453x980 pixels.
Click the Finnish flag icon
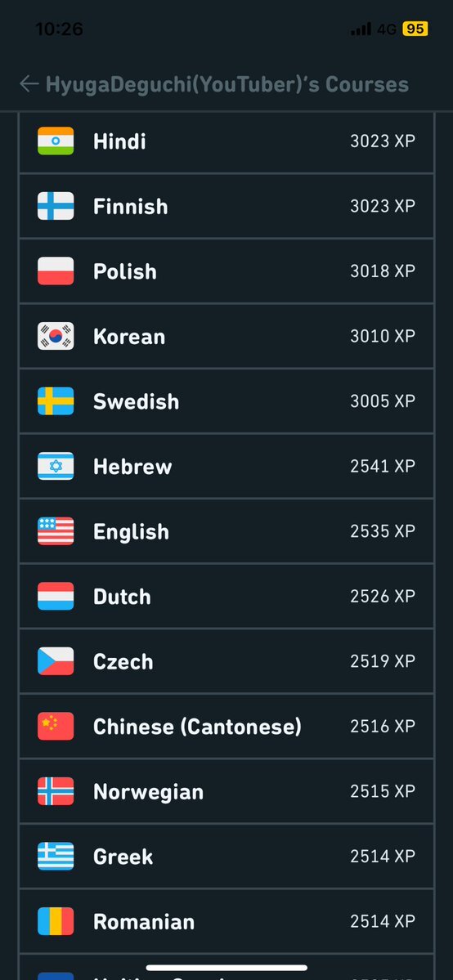point(56,206)
